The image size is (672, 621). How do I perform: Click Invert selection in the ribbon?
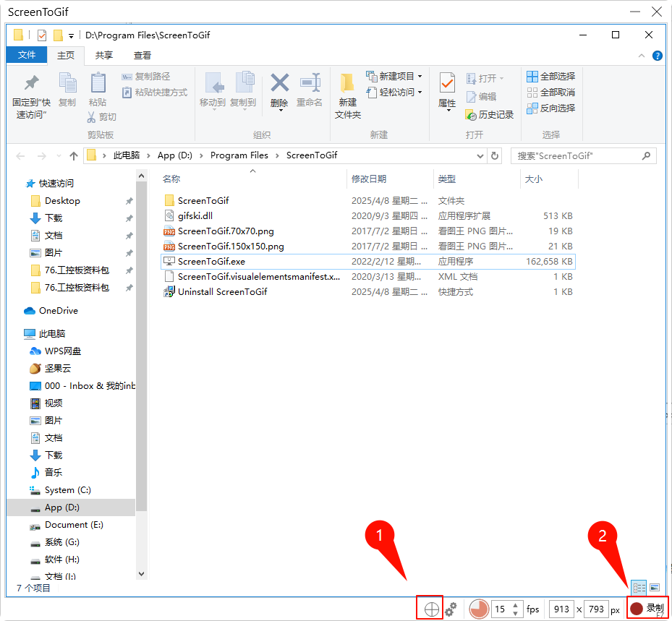tap(550, 108)
